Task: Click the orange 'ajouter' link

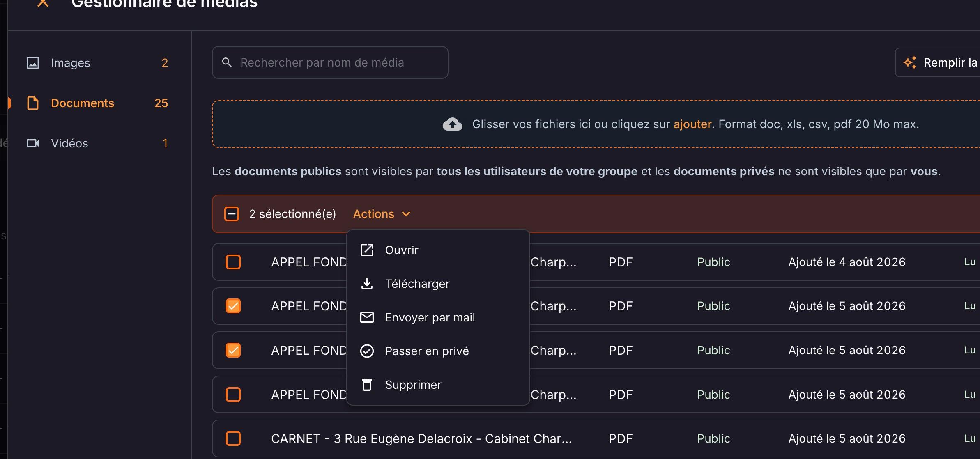Action: [692, 124]
